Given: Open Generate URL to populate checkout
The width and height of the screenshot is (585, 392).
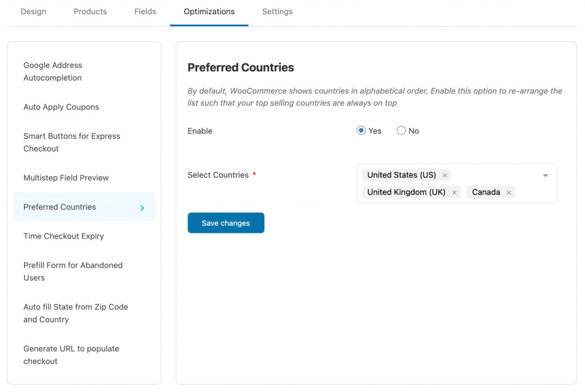Looking at the screenshot, I should (71, 354).
